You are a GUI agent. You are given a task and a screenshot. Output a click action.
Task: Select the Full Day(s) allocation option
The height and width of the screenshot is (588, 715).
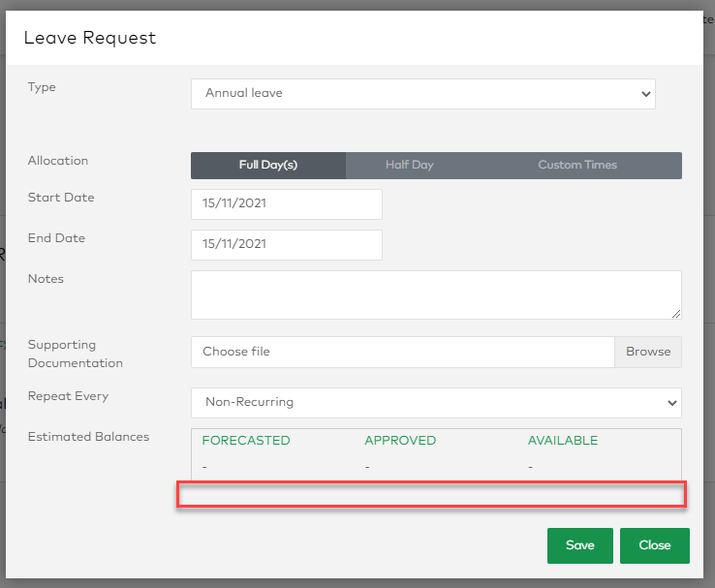pos(268,166)
